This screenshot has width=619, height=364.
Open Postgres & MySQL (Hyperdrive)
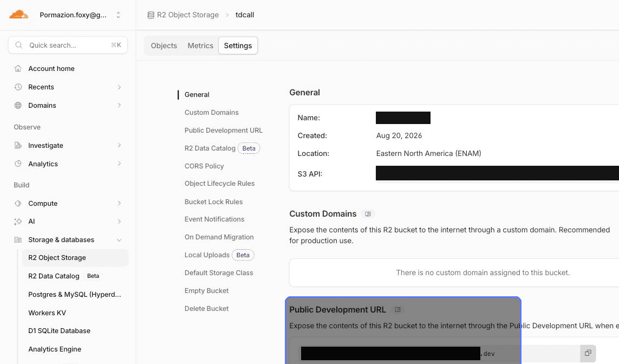pyautogui.click(x=75, y=295)
